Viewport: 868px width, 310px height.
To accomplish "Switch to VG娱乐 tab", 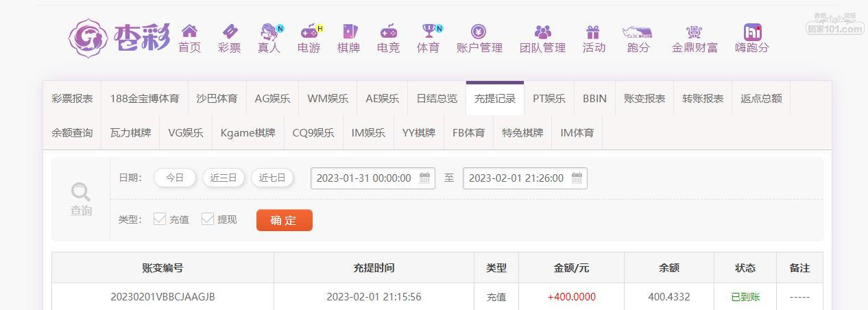I will click(186, 132).
